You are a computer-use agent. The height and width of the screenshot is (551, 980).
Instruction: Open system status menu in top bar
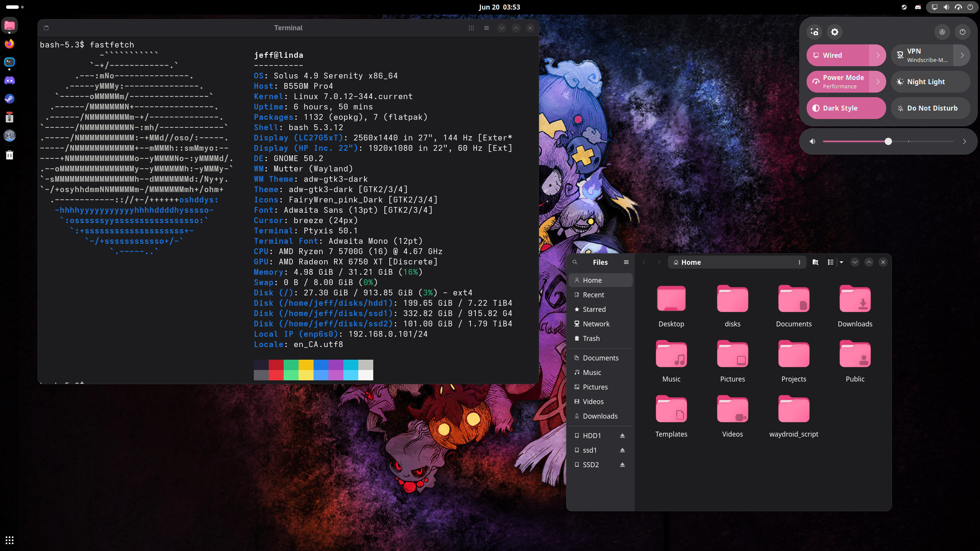pos(952,7)
